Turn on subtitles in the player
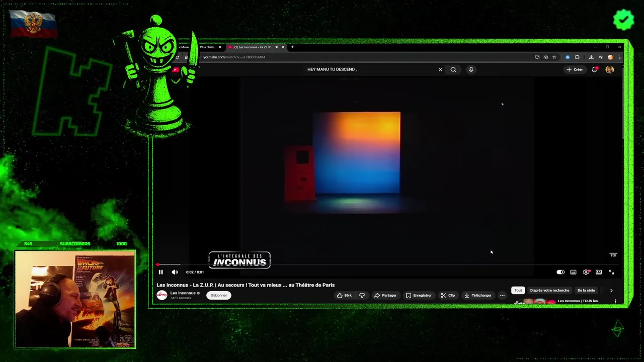This screenshot has width=644, height=362. (x=573, y=272)
